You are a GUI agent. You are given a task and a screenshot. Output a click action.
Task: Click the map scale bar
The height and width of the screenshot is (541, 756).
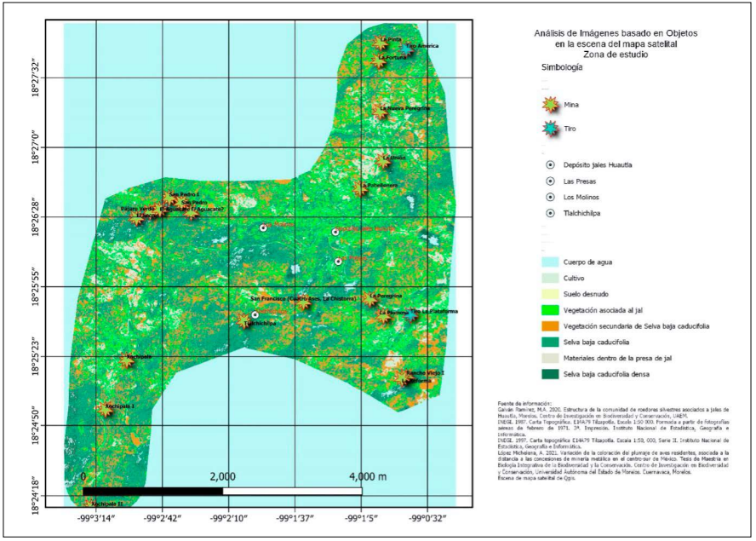tap(222, 491)
